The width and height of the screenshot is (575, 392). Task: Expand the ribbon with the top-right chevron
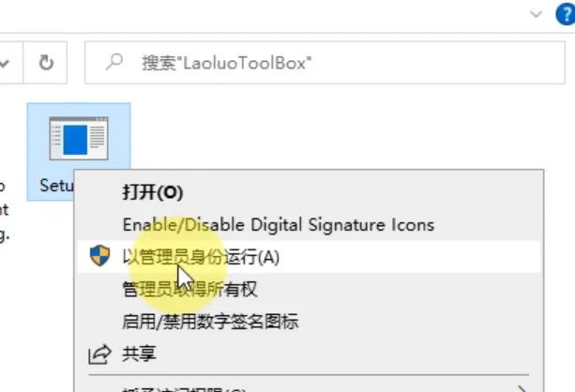tap(536, 14)
